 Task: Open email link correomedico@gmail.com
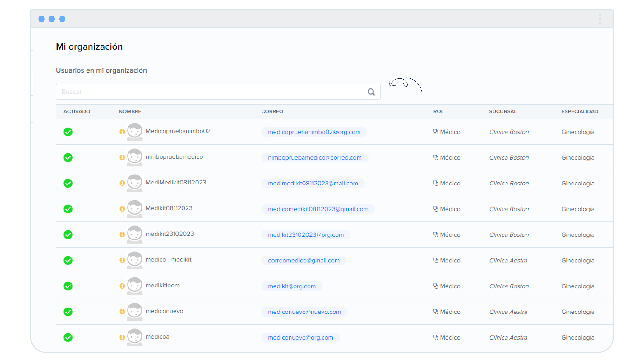303,260
